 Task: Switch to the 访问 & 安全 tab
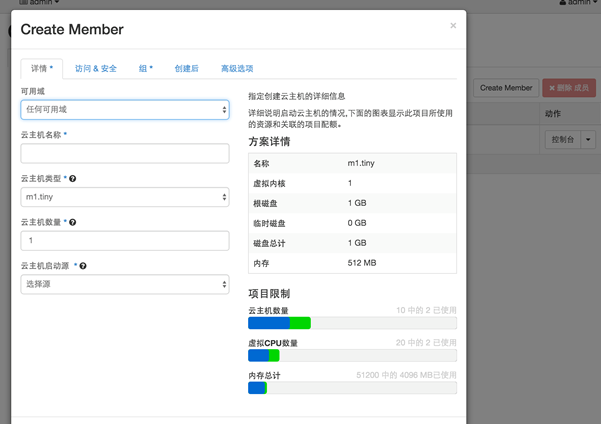coord(95,69)
